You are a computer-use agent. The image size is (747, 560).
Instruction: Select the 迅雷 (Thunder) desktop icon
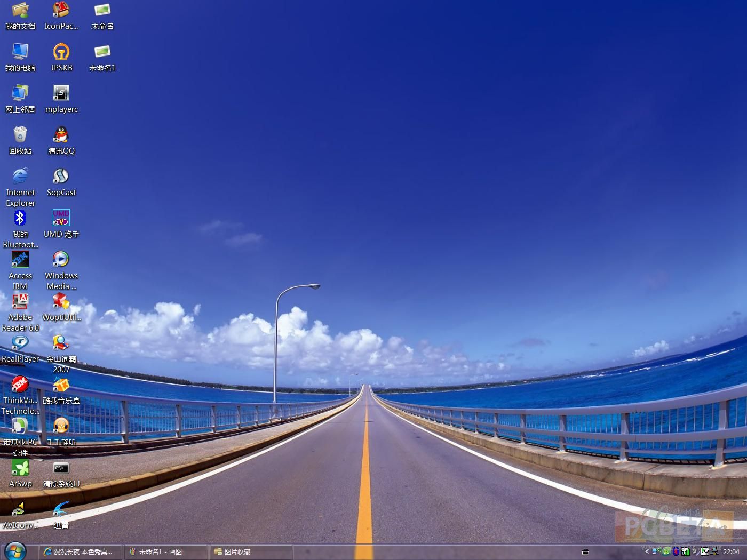click(x=61, y=509)
